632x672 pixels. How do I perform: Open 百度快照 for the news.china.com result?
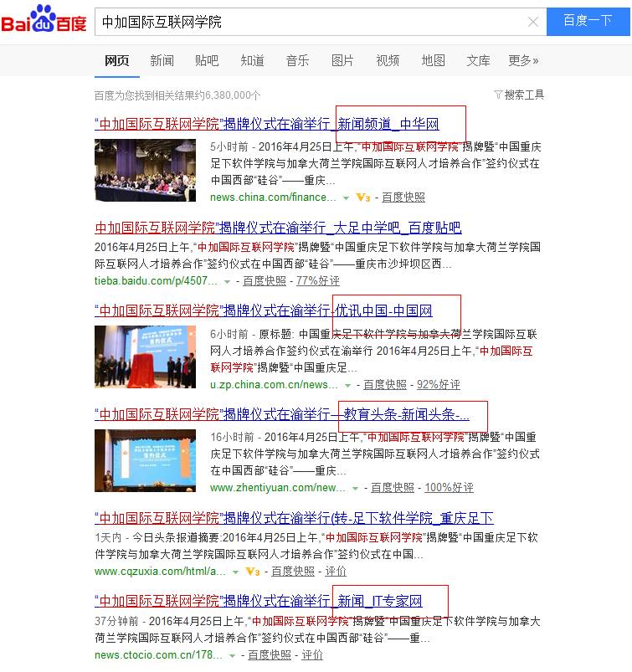coord(403,197)
